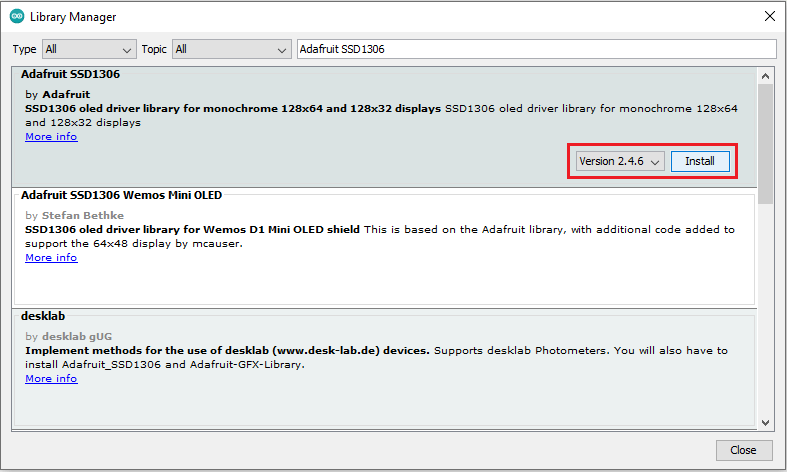Open the Topic filter dropdown
Viewport: 787px width, 472px height.
(x=231, y=49)
